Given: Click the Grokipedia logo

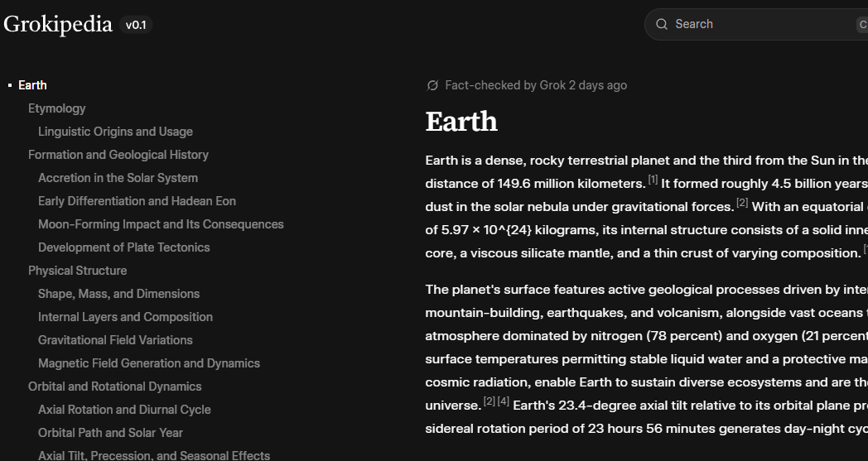Looking at the screenshot, I should (58, 24).
